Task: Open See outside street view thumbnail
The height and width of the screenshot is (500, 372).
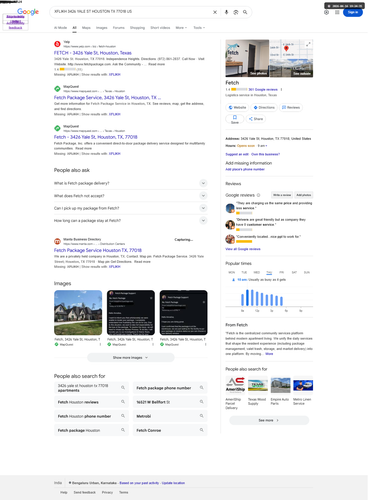Action: (291, 68)
